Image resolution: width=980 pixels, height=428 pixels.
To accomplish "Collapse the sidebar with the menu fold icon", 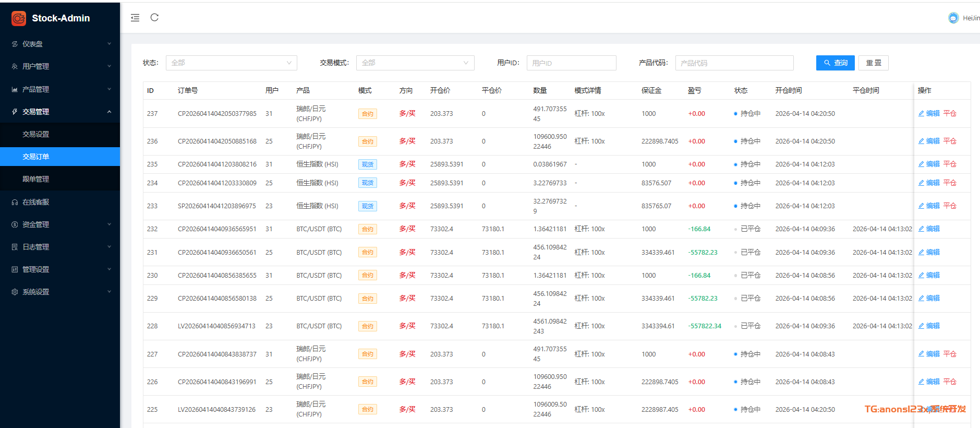I will [x=135, y=18].
